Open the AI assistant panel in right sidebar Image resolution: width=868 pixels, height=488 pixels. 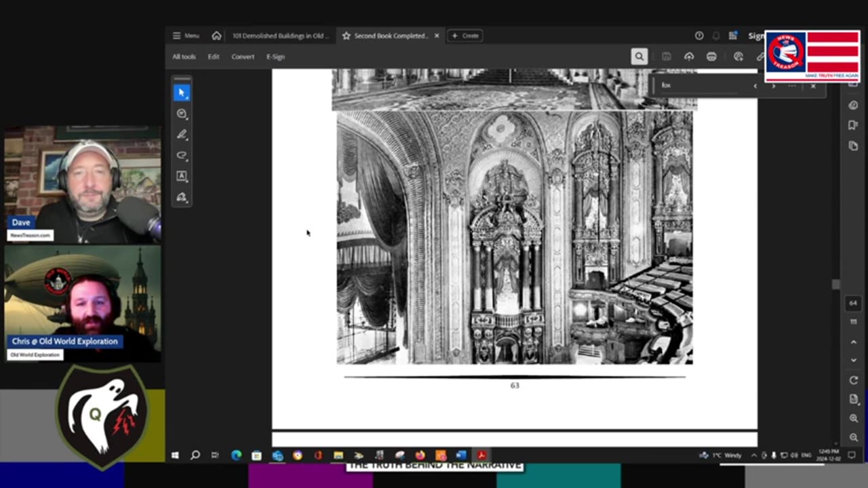click(x=853, y=105)
